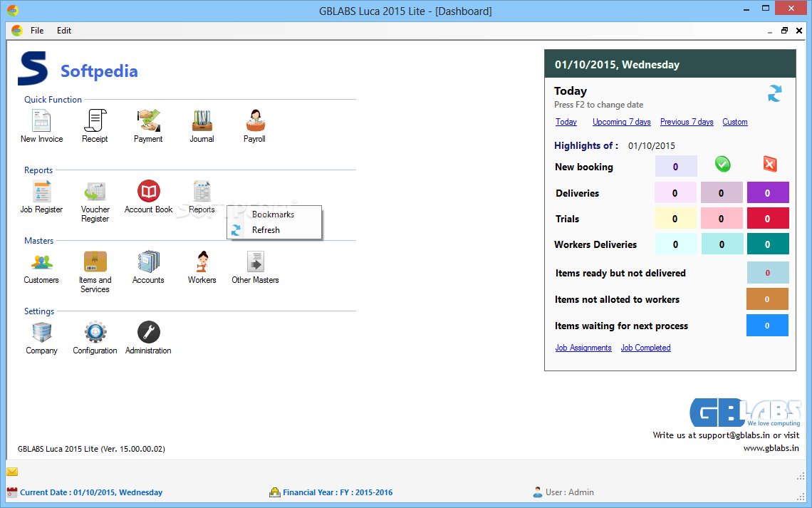Screen dimensions: 812x508
Task: Click the blue refresh arrows in Today panel
Action: tap(775, 94)
